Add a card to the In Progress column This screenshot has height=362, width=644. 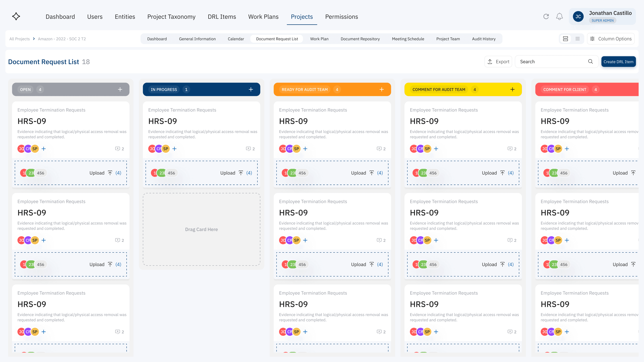pyautogui.click(x=251, y=89)
